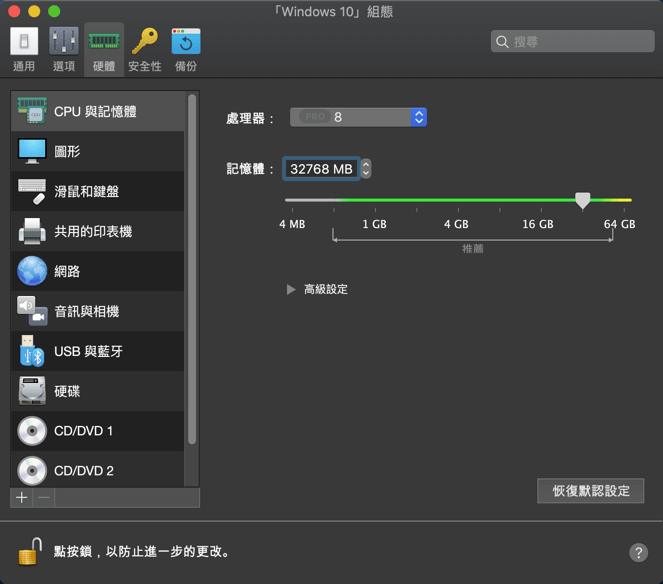663x584 pixels.
Task: Select the 音訊與相機 speaker-camera icon
Action: coord(32,311)
